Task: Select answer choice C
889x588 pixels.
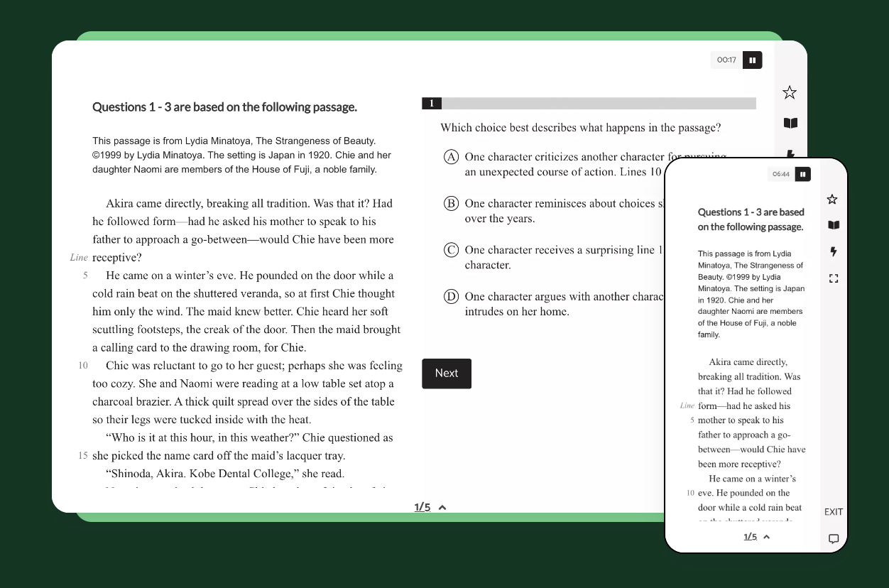Action: click(451, 250)
